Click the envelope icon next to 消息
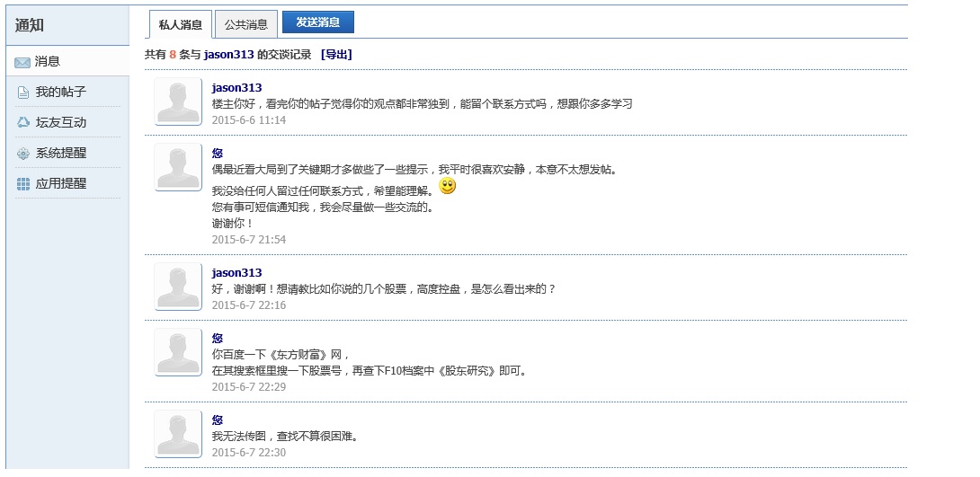980x477 pixels. tap(22, 63)
